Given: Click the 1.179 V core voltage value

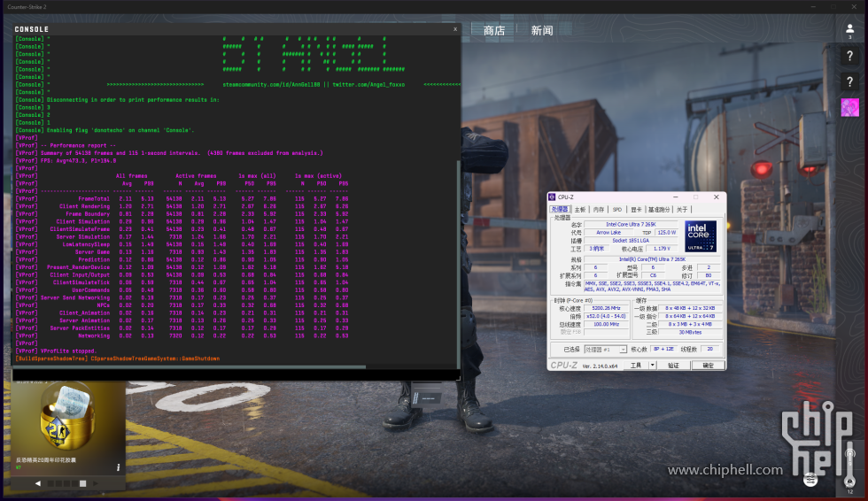Looking at the screenshot, I should tap(662, 249).
